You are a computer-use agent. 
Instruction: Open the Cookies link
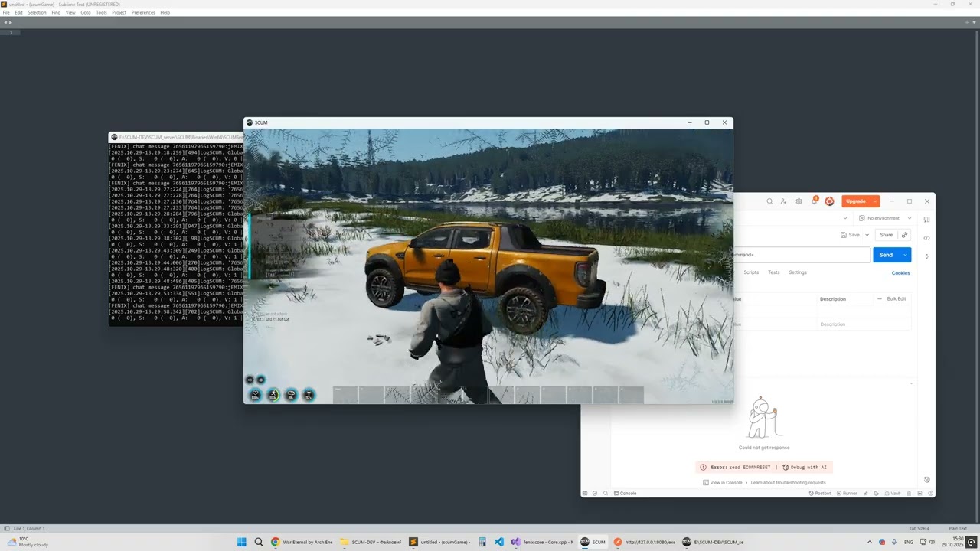point(900,273)
